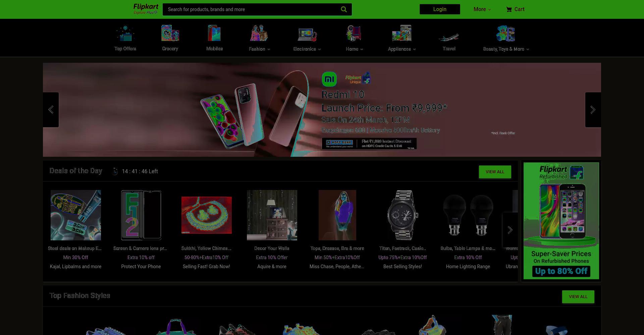Open Bulbs, Table Lamps thumbnail

click(468, 215)
